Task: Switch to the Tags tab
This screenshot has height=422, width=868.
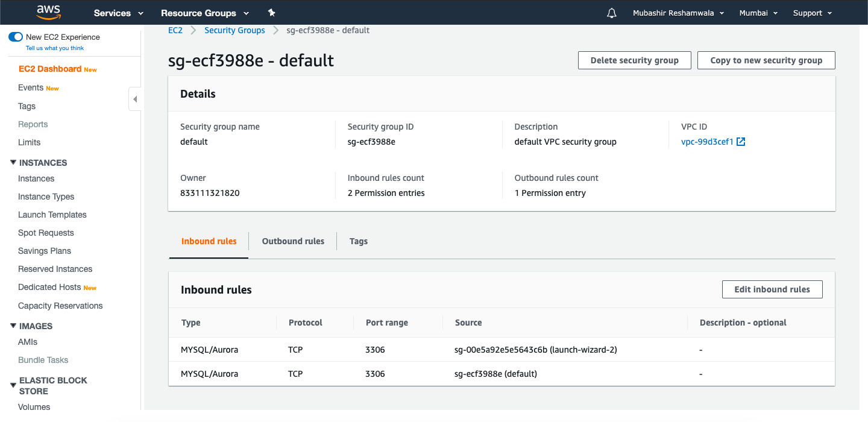Action: [x=359, y=241]
